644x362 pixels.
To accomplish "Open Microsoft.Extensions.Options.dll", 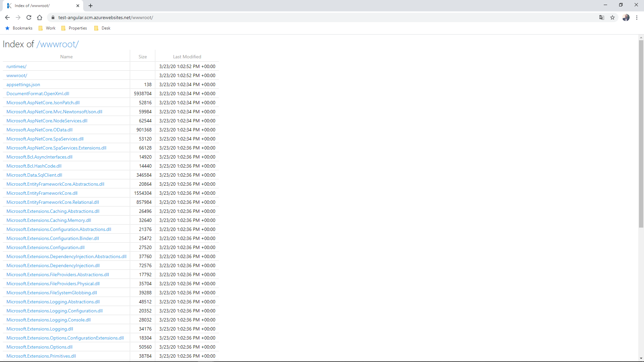I will pos(39,347).
